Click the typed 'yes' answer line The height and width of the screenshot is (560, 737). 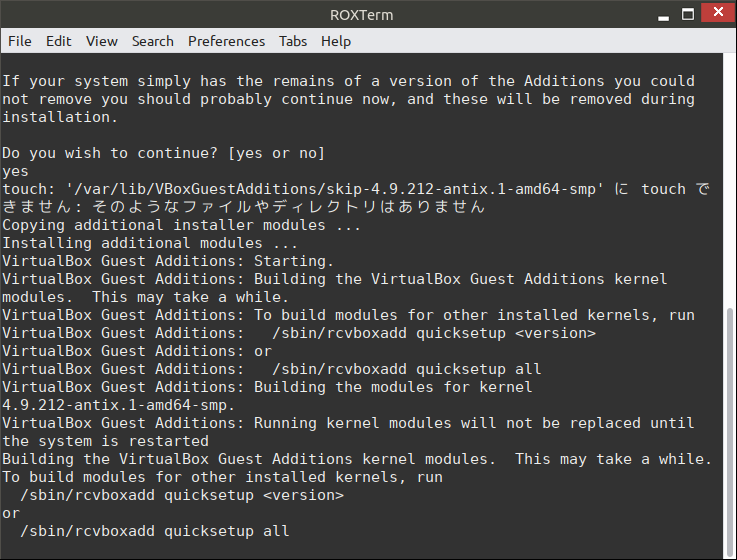[x=16, y=172]
